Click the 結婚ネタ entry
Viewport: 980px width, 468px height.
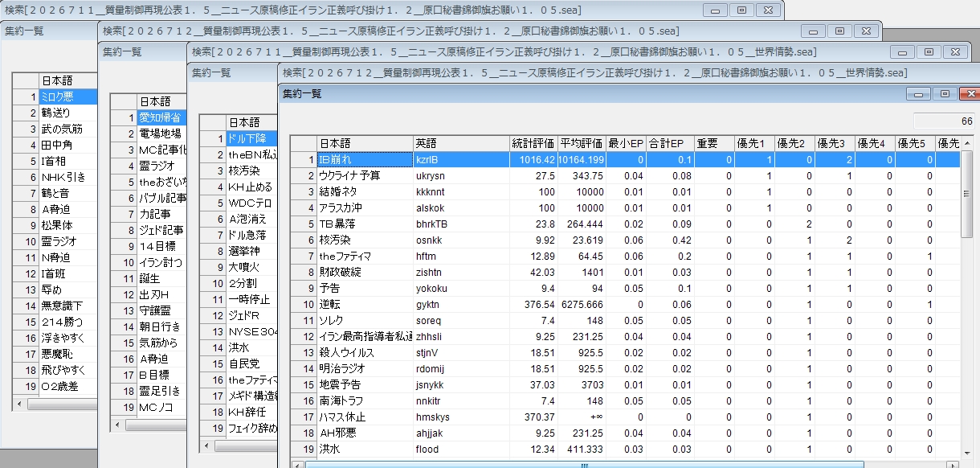pyautogui.click(x=365, y=191)
